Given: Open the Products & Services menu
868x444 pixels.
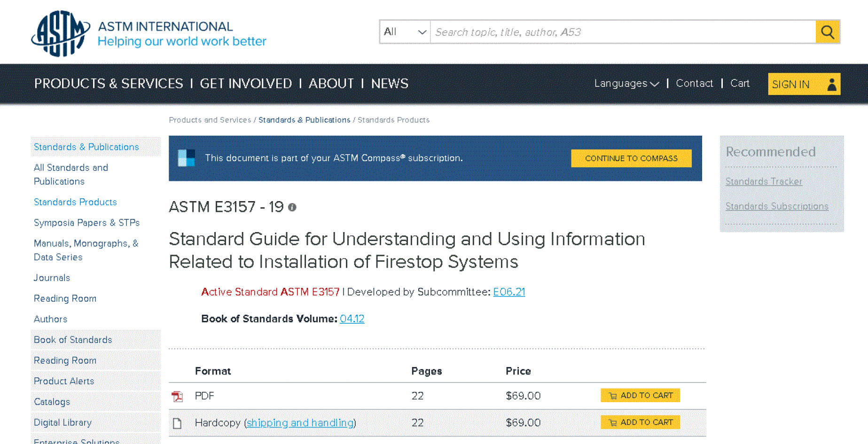Looking at the screenshot, I should click(109, 84).
